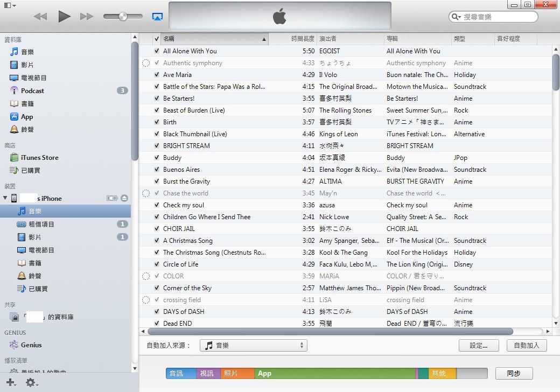This screenshot has width=560, height=392.
Task: Open 已購買 under 商店
Action: (x=25, y=170)
